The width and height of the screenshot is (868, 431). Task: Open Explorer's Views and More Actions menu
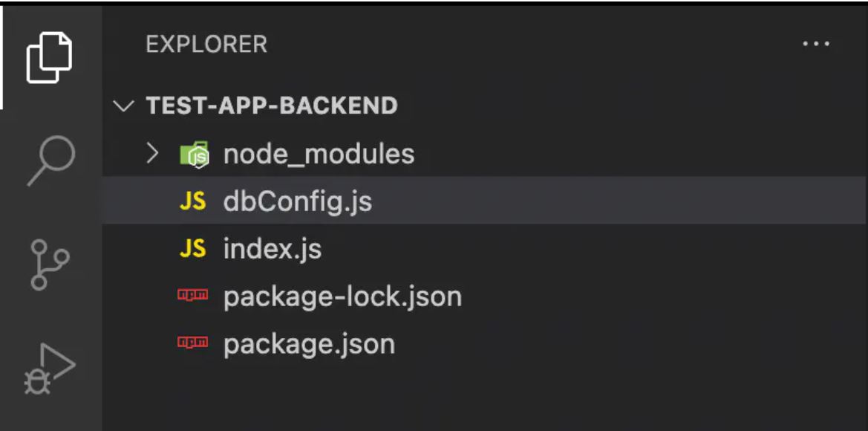(817, 44)
